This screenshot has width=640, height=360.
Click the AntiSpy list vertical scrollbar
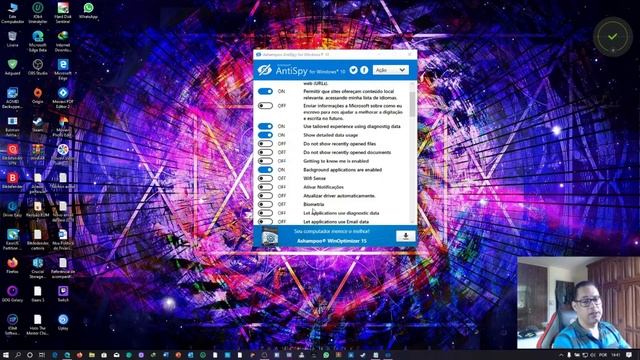click(412, 104)
